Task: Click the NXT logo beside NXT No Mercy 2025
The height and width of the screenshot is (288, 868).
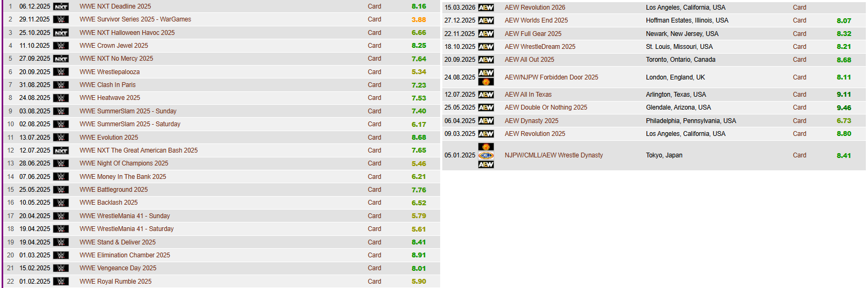Action: 61,59
